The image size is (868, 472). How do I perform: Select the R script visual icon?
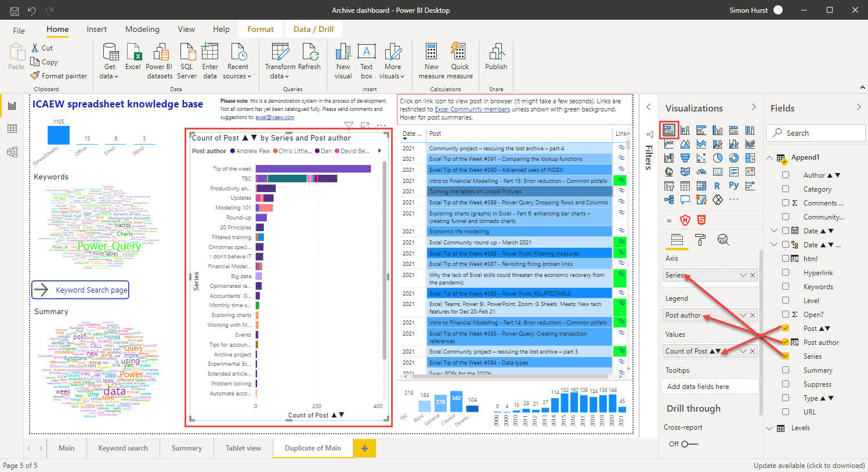[717, 185]
